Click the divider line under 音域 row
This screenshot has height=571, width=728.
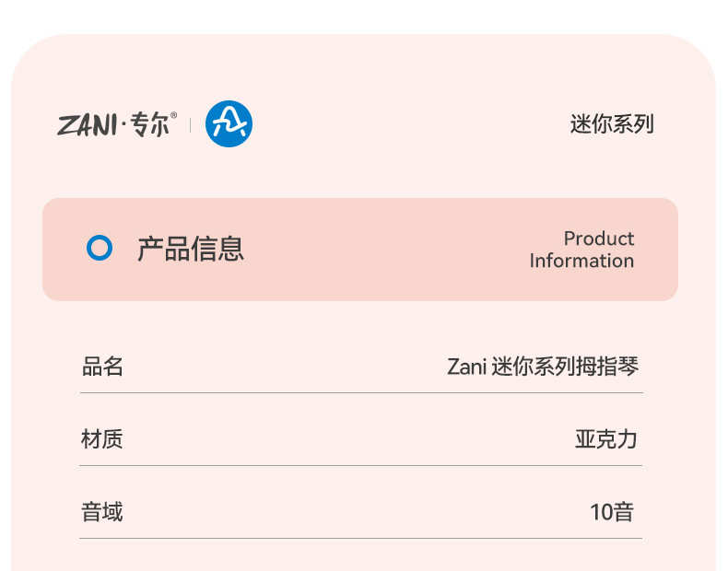361,538
